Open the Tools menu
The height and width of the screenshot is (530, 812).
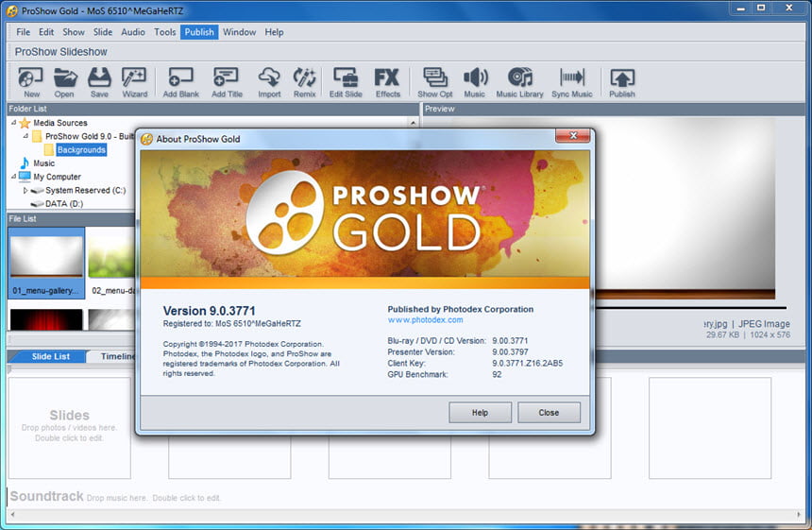coord(164,32)
